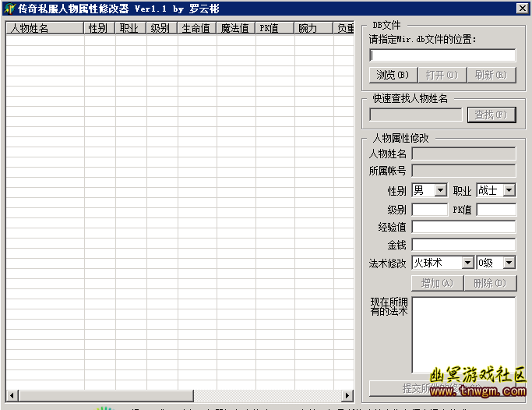Screen dimensions: 532x410
Task: Sort by 职业 column header
Action: 131,28
